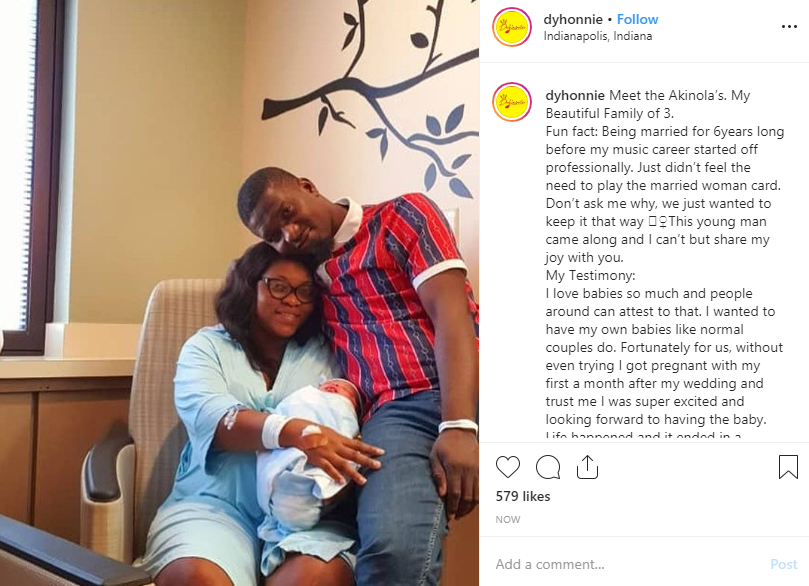809x586 pixels.
Task: Click dyhonnie username in the caption
Action: 575,95
